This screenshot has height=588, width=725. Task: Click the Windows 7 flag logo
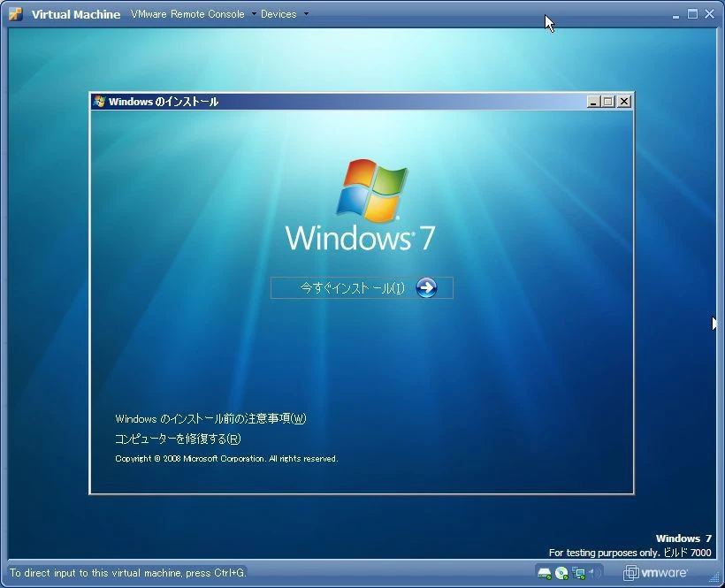click(x=372, y=187)
